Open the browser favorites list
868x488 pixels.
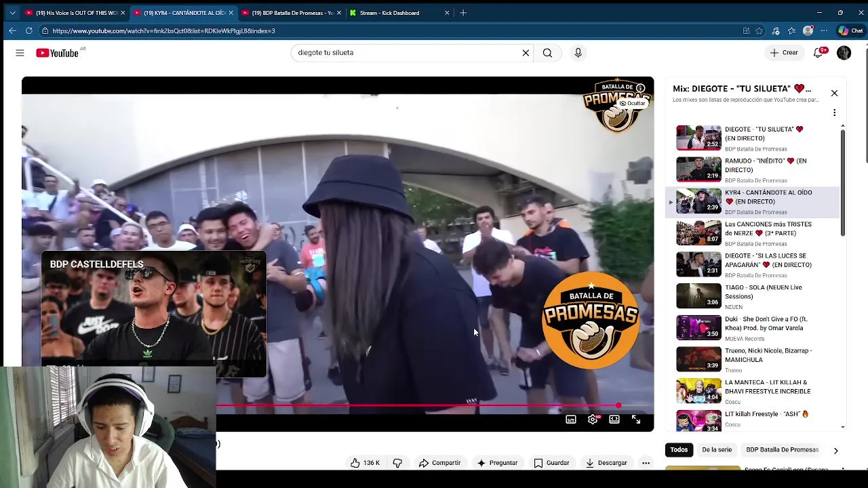coord(791,30)
